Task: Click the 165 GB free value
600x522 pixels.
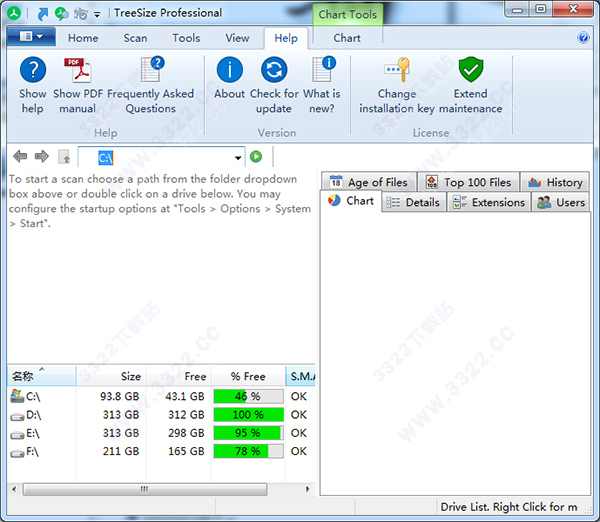Action: [186, 451]
